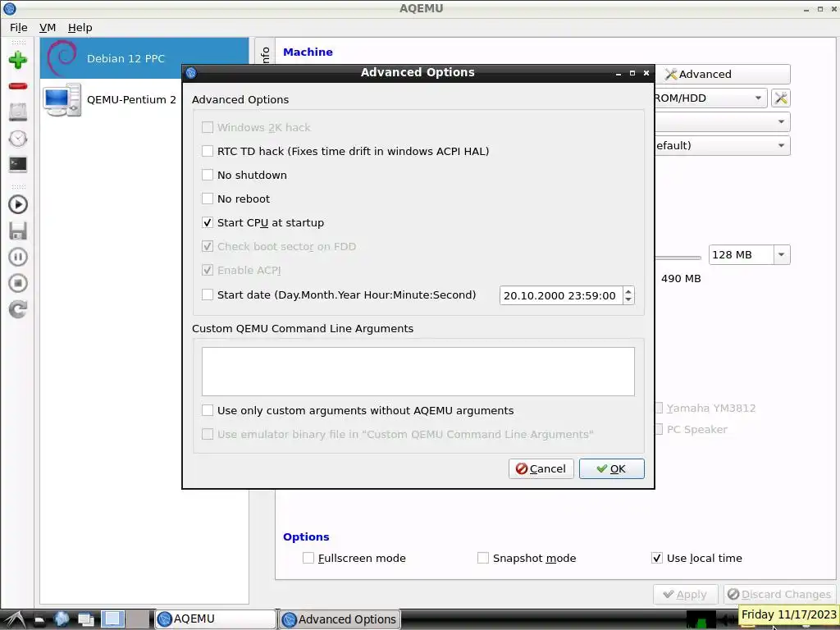Click the wrench icon beside ROM/HDD dropdown

(781, 98)
